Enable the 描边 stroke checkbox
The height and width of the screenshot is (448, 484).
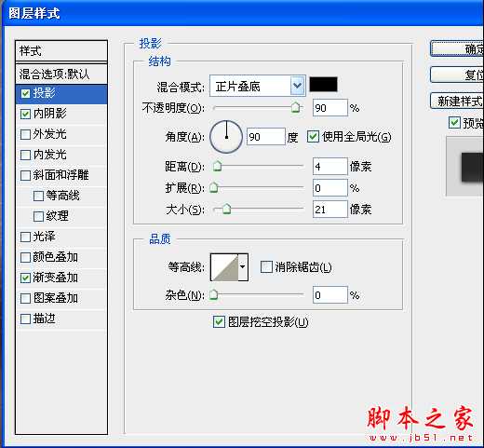(25, 319)
